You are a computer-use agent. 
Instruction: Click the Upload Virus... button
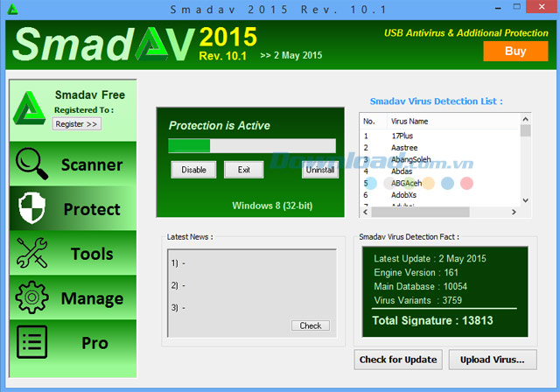pyautogui.click(x=493, y=360)
